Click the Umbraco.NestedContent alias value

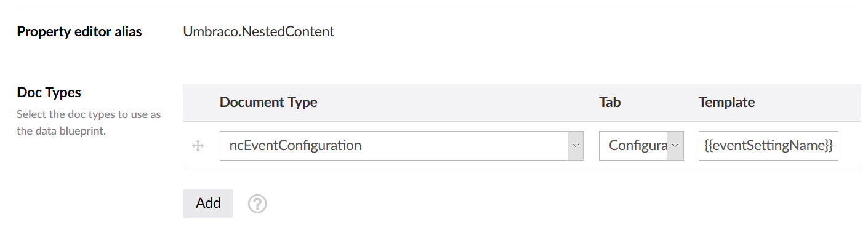point(259,31)
